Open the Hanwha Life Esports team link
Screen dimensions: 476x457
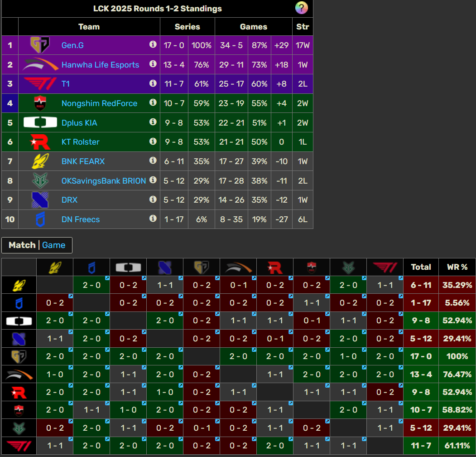coord(100,65)
